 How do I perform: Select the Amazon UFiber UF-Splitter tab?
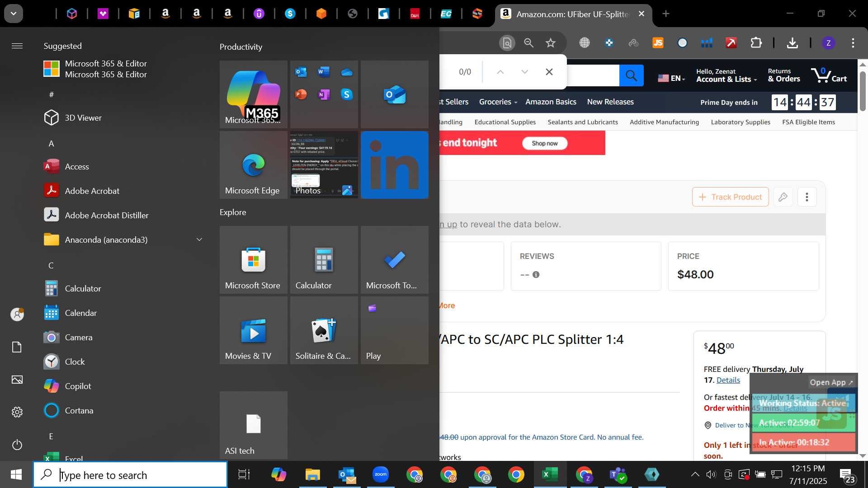573,14
